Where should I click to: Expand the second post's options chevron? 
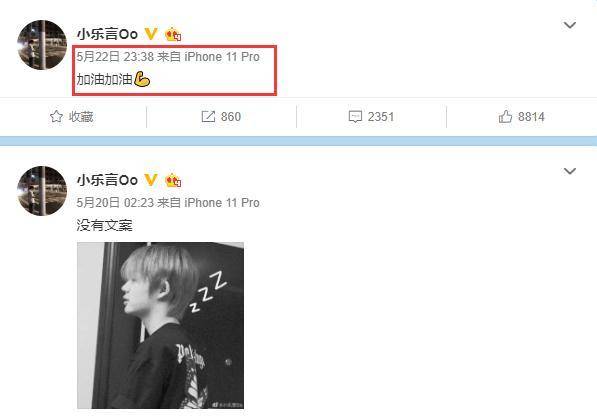(x=570, y=171)
